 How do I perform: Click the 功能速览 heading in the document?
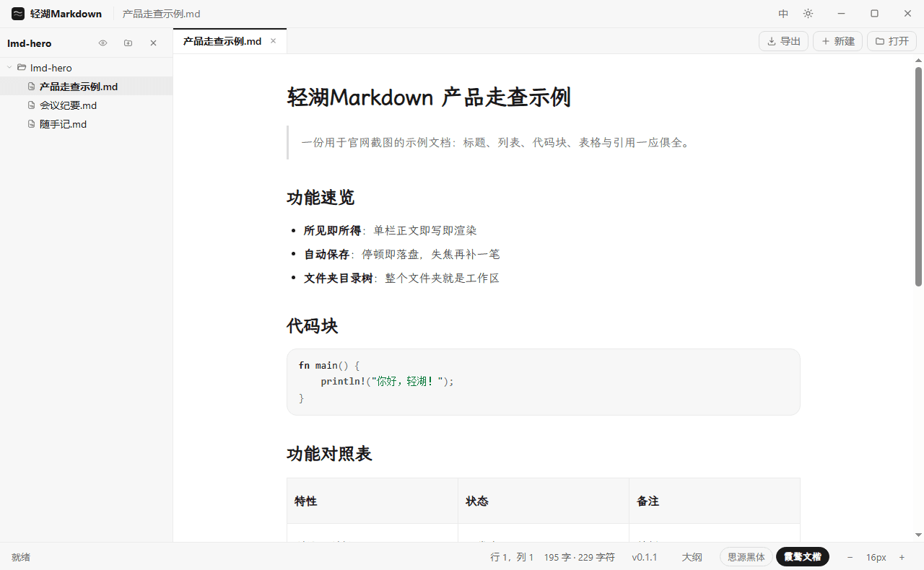pyautogui.click(x=321, y=198)
